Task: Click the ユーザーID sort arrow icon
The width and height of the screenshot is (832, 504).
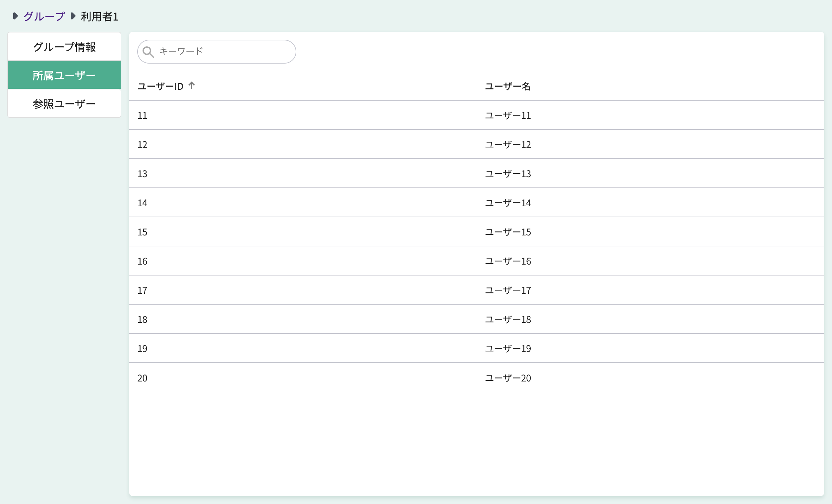Action: coord(192,86)
